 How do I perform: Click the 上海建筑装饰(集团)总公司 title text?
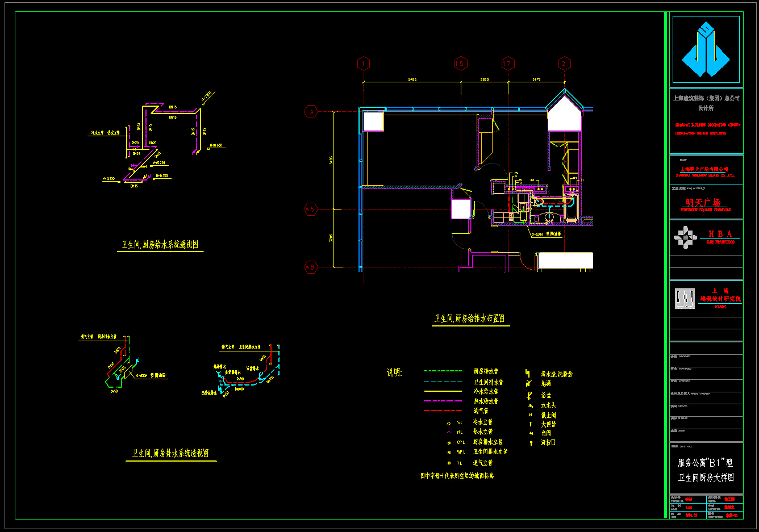706,98
